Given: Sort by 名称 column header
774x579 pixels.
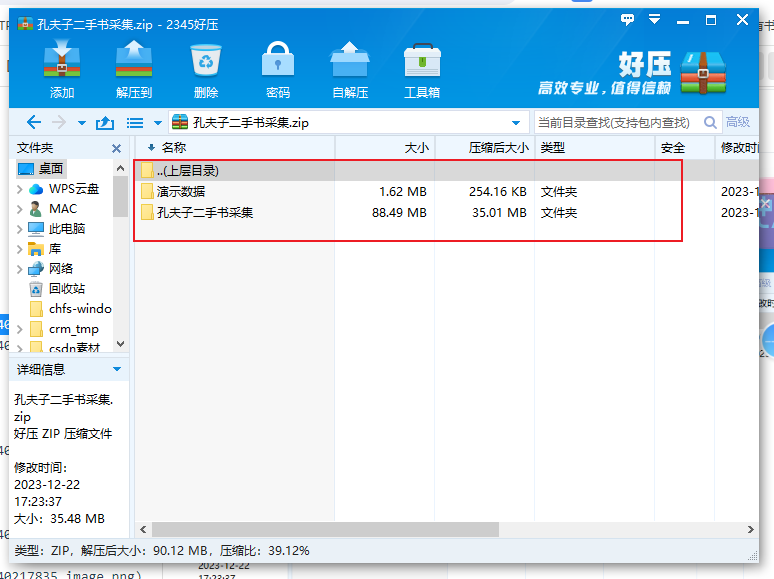Looking at the screenshot, I should 235,148.
